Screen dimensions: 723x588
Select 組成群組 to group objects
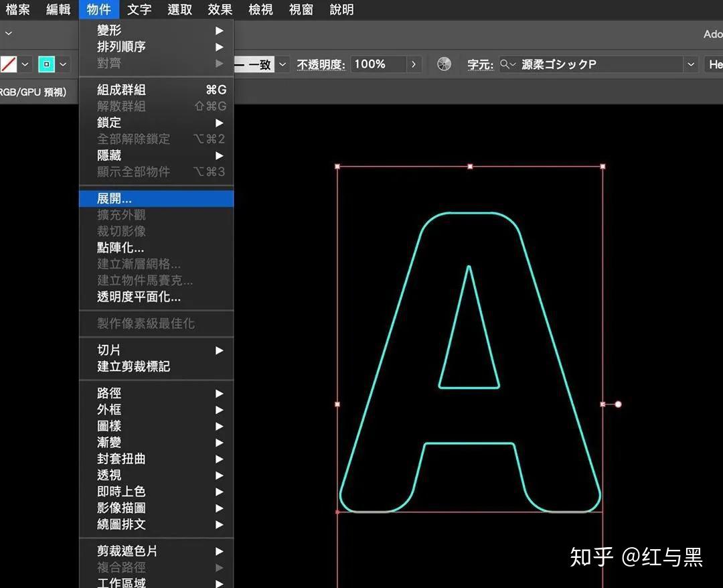pyautogui.click(x=121, y=90)
